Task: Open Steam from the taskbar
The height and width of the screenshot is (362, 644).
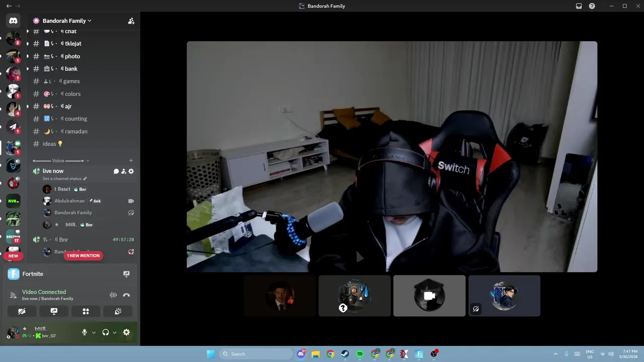Action: coord(345,354)
